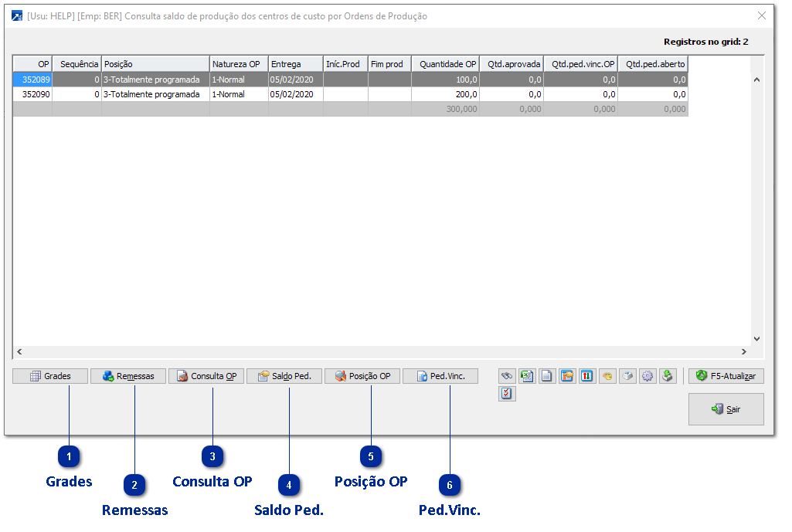Click the blank document page icon
Screen dimensions: 792x532
pos(546,376)
